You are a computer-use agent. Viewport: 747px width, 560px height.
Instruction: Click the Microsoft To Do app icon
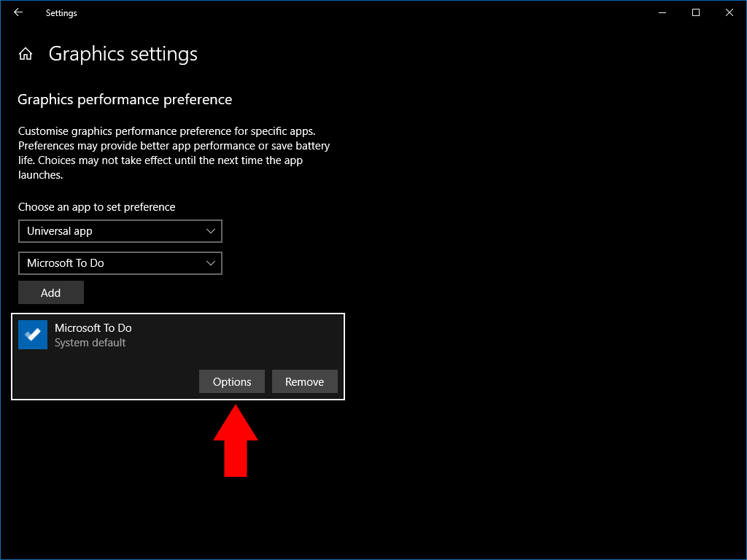click(33, 335)
